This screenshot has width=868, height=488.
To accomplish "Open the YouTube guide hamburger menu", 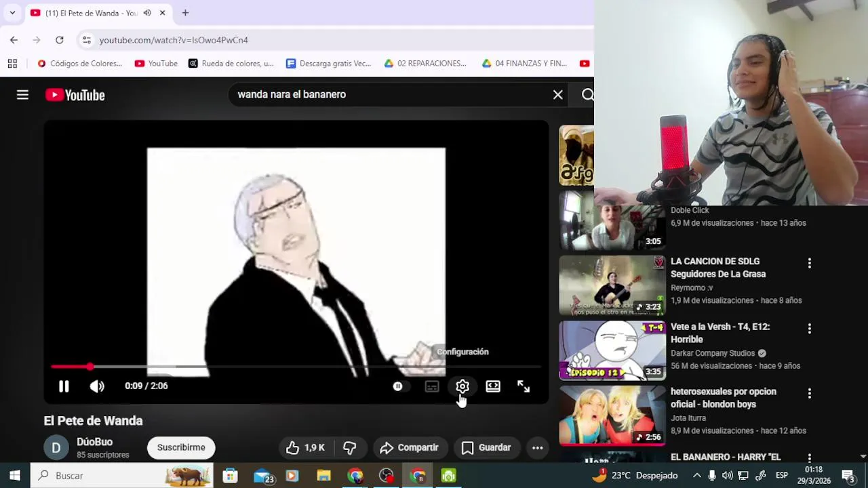I will pos(22,95).
